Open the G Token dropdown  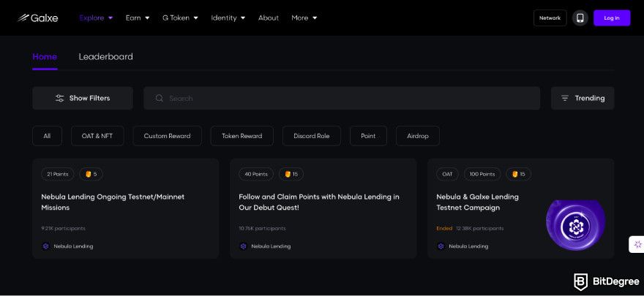(180, 18)
